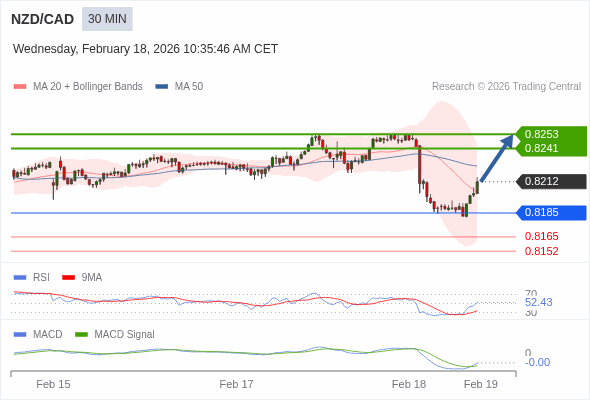Click the 0.8152 support level value
590x400 pixels.
pyautogui.click(x=541, y=251)
